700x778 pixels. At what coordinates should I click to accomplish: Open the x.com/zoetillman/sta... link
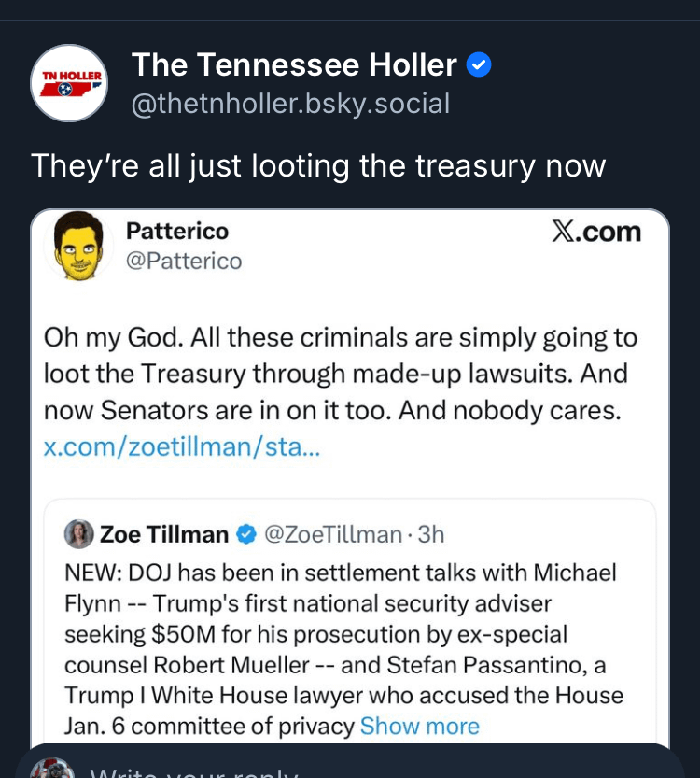(x=182, y=446)
